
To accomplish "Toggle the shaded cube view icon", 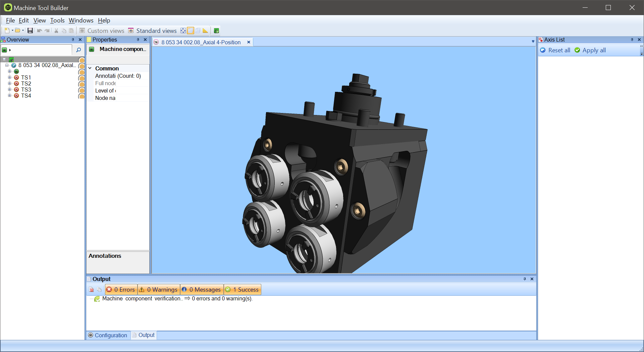I will tap(198, 31).
